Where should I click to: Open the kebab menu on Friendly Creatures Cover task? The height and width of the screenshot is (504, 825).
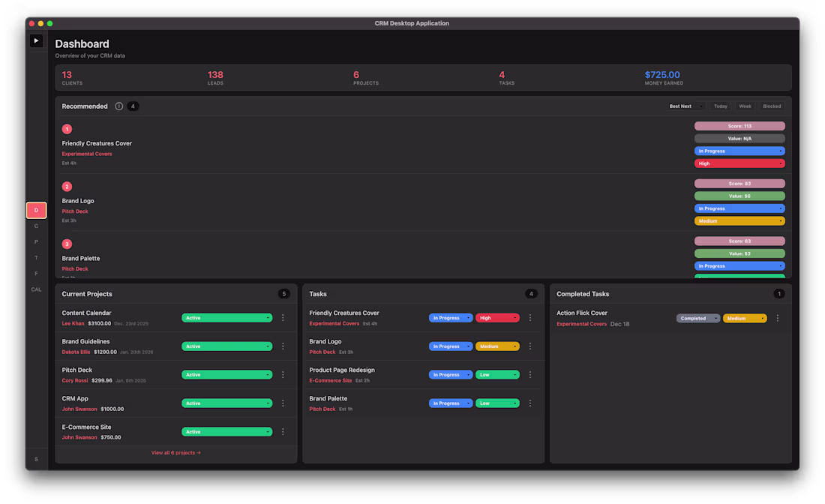530,317
